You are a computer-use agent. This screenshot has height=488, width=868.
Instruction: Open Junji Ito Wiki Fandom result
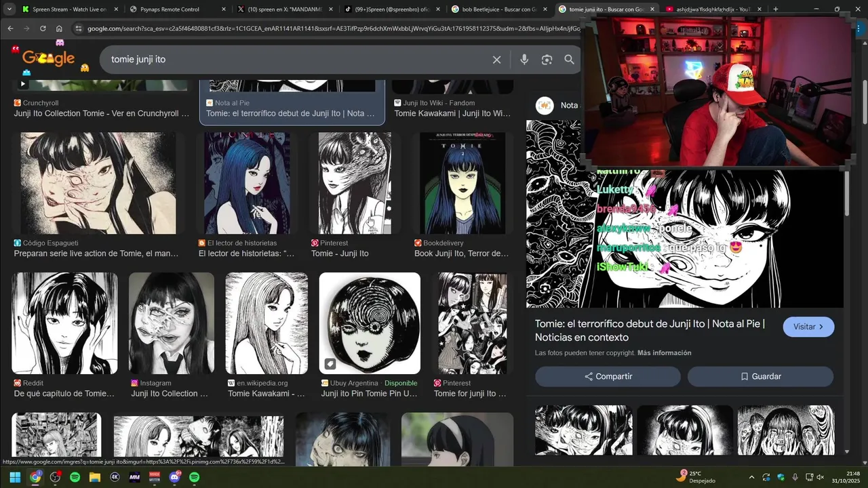click(452, 108)
